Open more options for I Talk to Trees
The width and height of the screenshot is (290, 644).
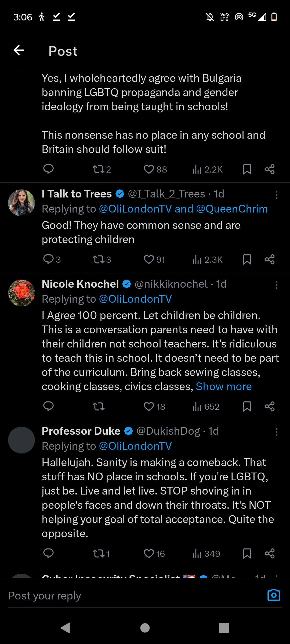[x=276, y=195]
